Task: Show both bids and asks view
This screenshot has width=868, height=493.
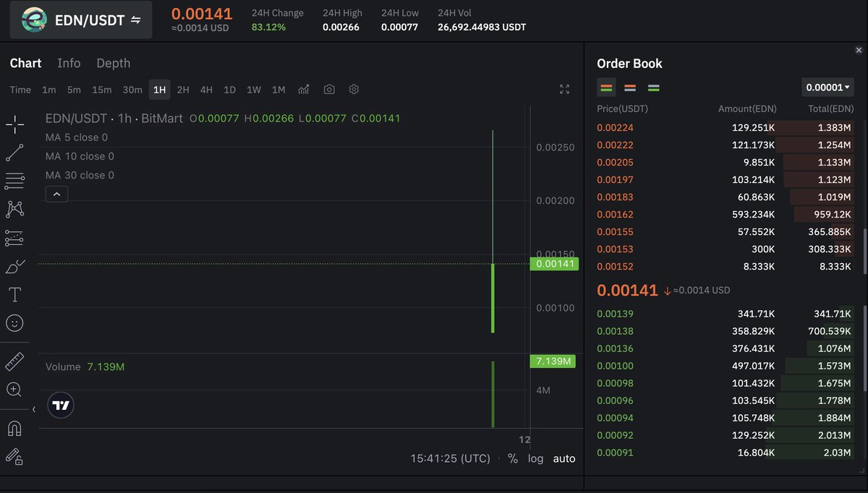Action: [x=607, y=88]
